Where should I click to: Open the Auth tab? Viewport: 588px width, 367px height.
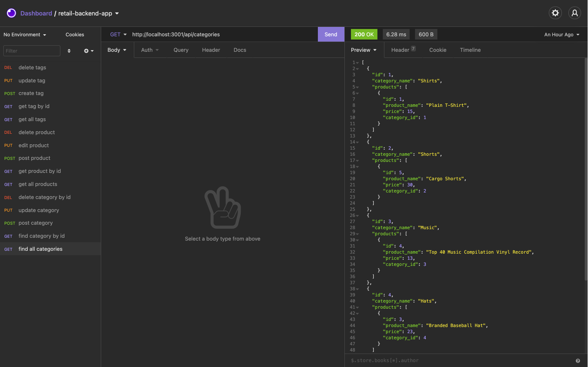click(x=150, y=50)
